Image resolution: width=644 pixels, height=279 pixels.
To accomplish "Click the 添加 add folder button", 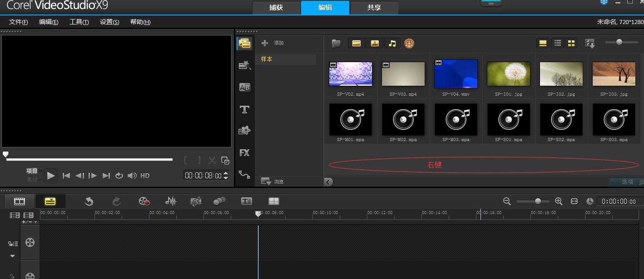I will tap(272, 43).
